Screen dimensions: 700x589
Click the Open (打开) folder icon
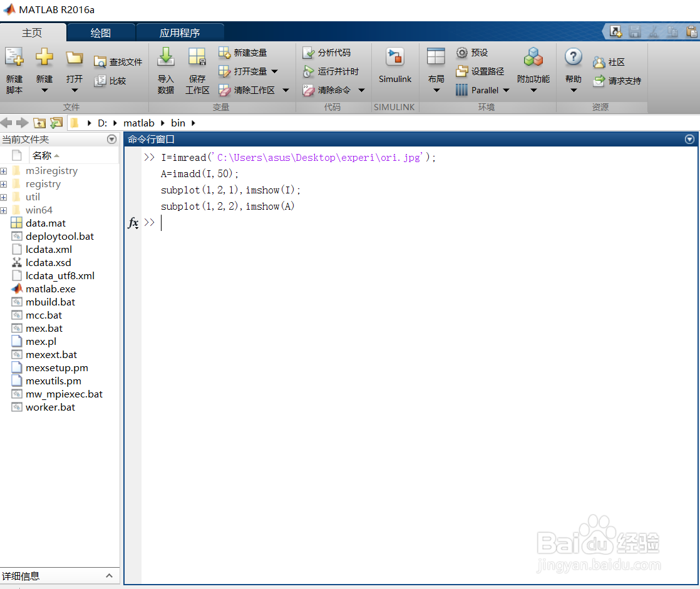(x=74, y=58)
